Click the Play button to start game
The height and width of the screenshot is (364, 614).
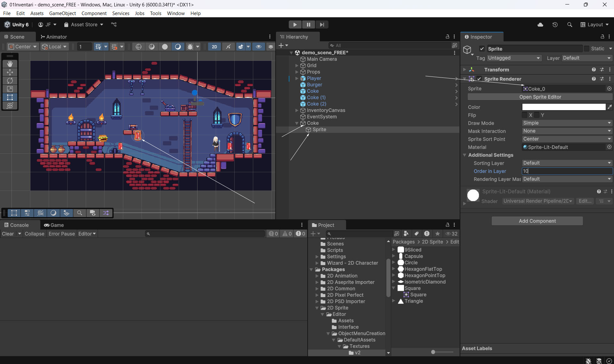click(295, 25)
